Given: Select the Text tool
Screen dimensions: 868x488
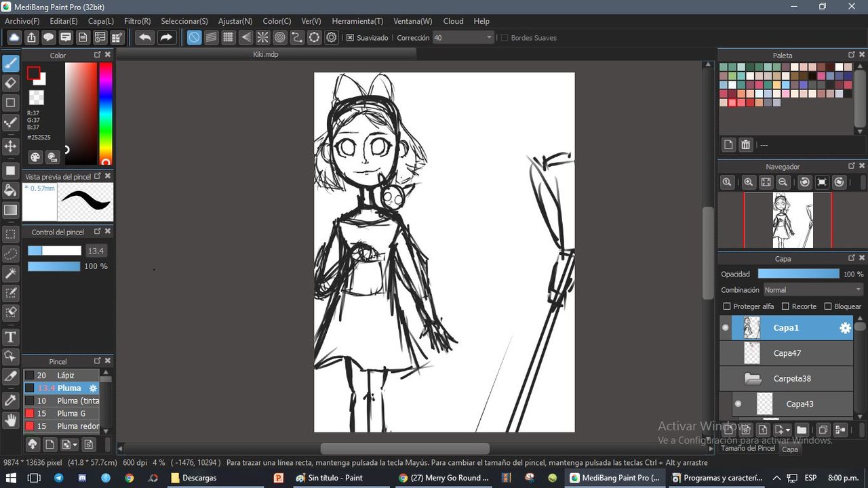Looking at the screenshot, I should coord(11,337).
